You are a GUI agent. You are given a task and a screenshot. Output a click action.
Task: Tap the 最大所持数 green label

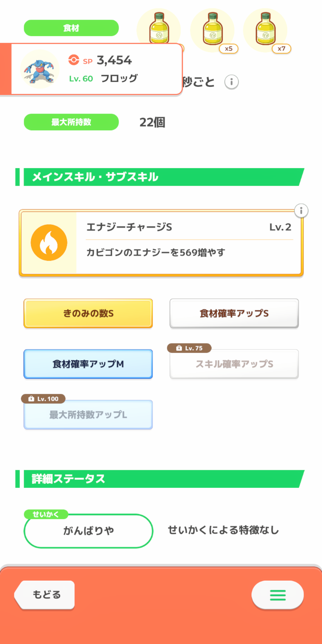click(71, 122)
